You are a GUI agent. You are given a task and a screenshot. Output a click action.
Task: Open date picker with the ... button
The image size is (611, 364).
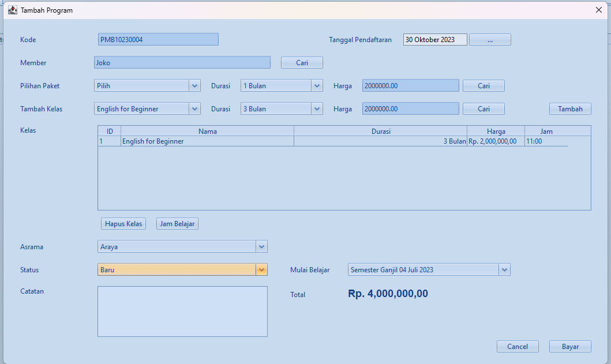(x=490, y=39)
